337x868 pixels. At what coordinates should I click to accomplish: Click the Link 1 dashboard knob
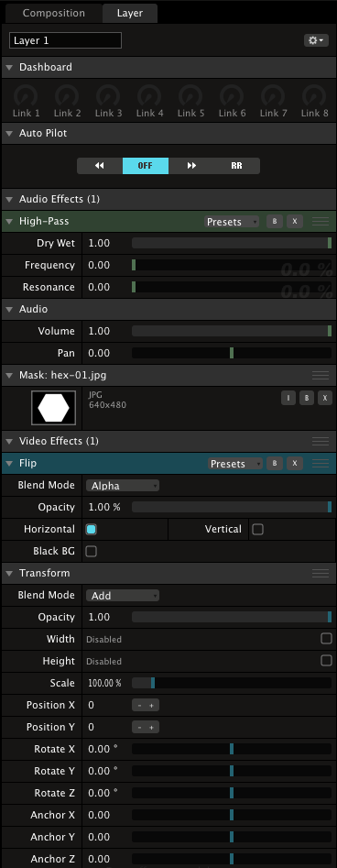26,95
